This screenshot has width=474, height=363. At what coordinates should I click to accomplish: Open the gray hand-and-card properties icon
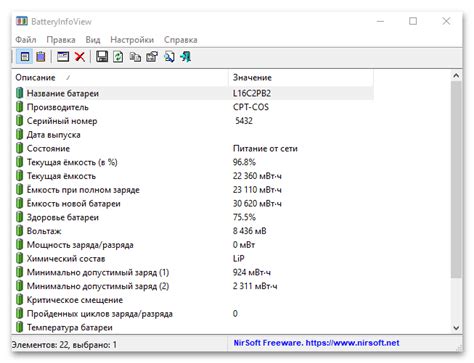152,57
